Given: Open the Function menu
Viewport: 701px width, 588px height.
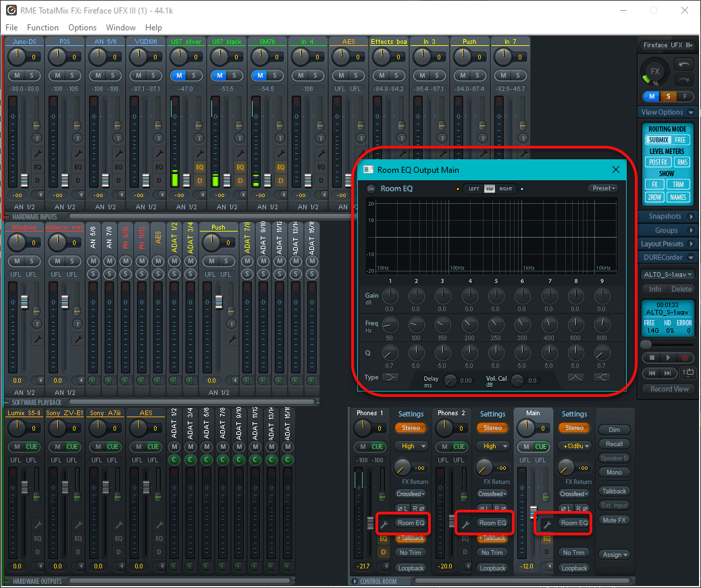Looking at the screenshot, I should tap(43, 28).
